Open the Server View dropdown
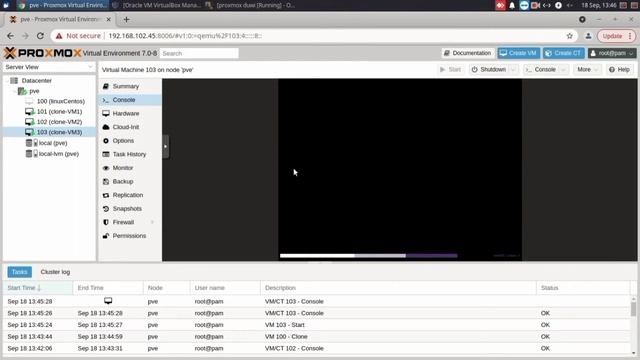Image resolution: width=640 pixels, height=360 pixels. 49,67
